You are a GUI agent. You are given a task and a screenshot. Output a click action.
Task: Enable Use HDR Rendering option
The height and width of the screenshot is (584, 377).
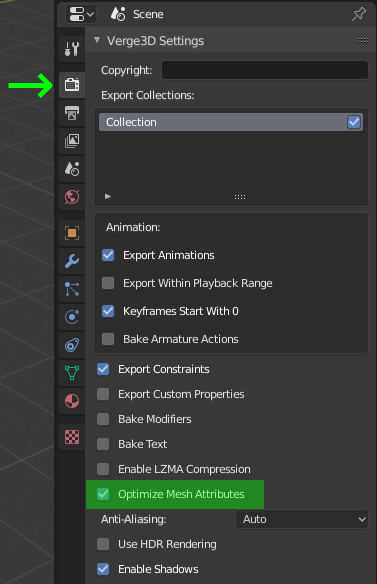click(103, 544)
